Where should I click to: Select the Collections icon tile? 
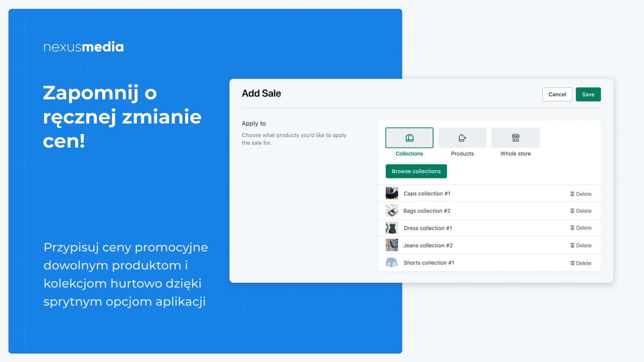click(x=409, y=138)
